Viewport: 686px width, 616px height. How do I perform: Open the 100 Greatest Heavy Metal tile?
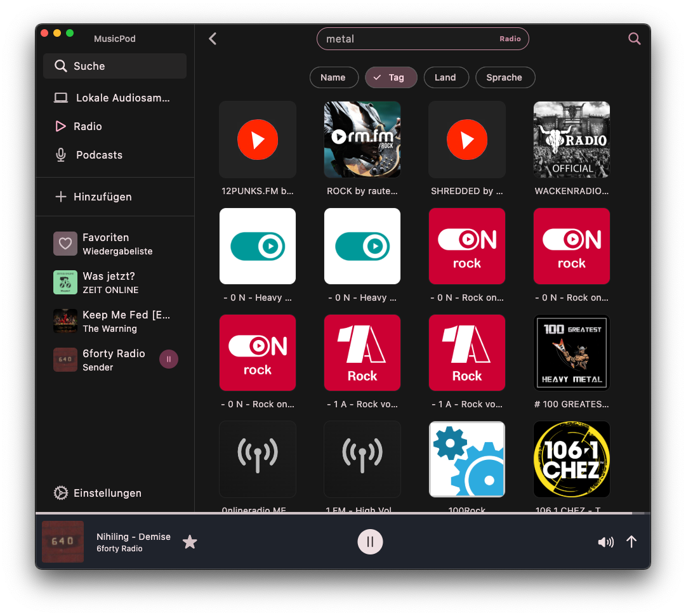(x=571, y=353)
